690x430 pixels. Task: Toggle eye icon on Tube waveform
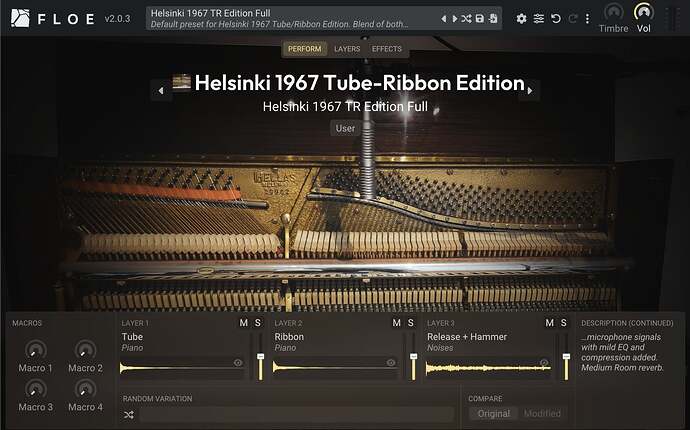[238, 363]
